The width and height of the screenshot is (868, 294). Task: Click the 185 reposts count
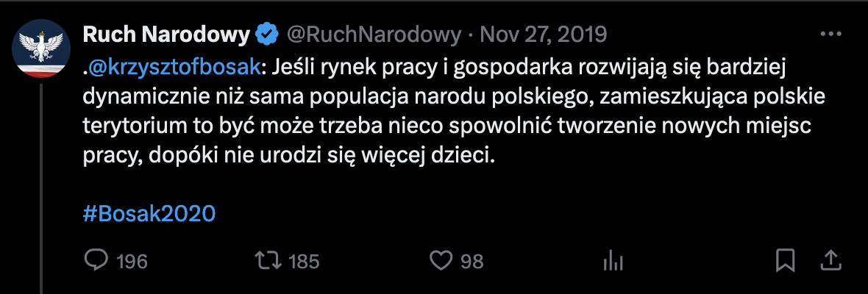click(303, 261)
